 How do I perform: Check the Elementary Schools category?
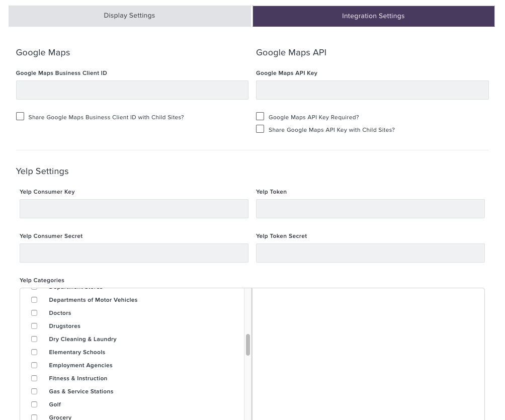coord(34,352)
